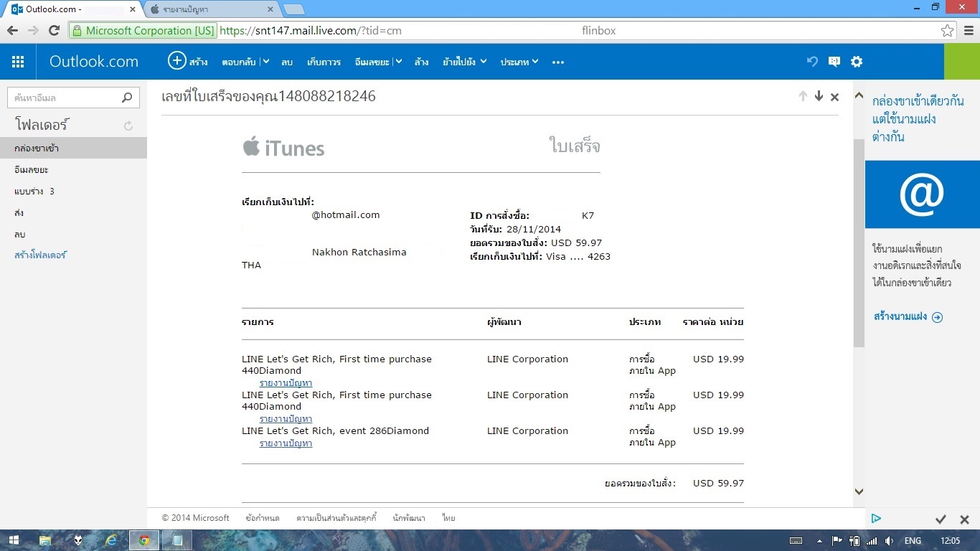Dismiss bottom bar with X icon
Image resolution: width=980 pixels, height=551 pixels.
[964, 519]
